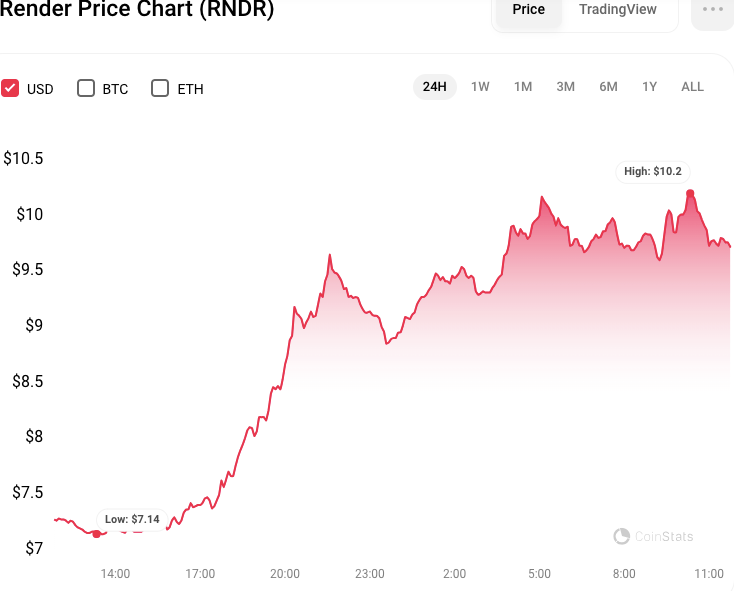Click the Render Price Chart heading
This screenshot has width=734, height=591.
click(137, 10)
